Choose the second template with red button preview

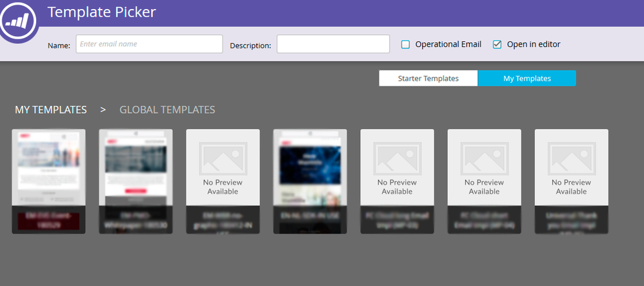click(136, 168)
